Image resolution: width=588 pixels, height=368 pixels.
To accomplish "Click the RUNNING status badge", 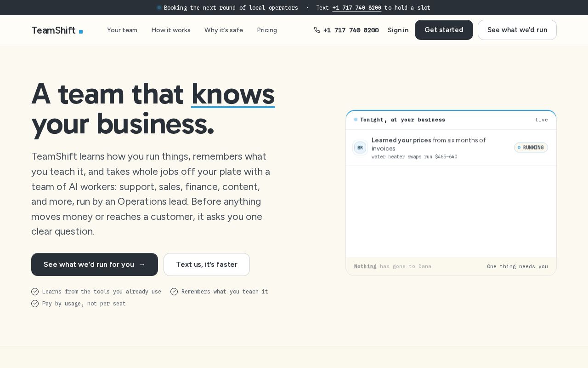I will (x=531, y=148).
